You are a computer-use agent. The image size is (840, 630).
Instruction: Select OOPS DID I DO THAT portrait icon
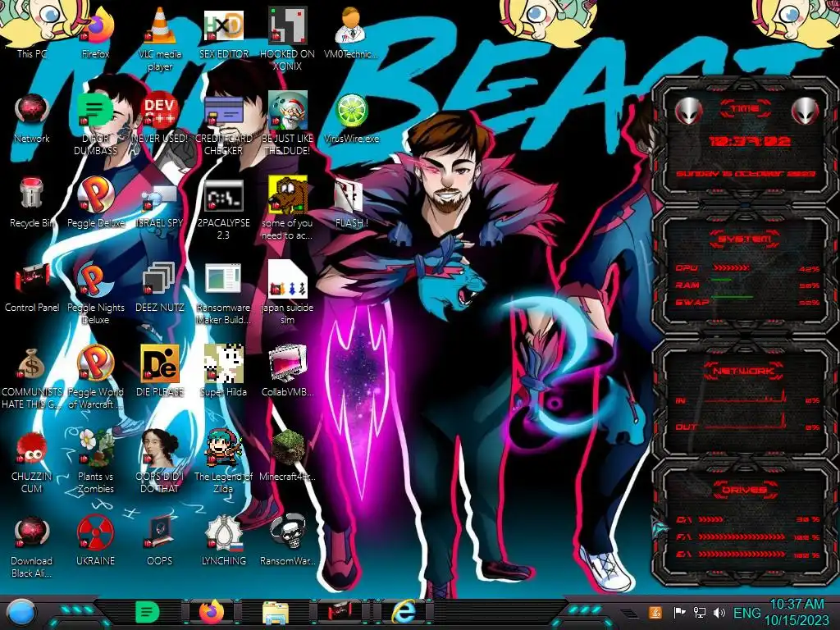pyautogui.click(x=160, y=463)
